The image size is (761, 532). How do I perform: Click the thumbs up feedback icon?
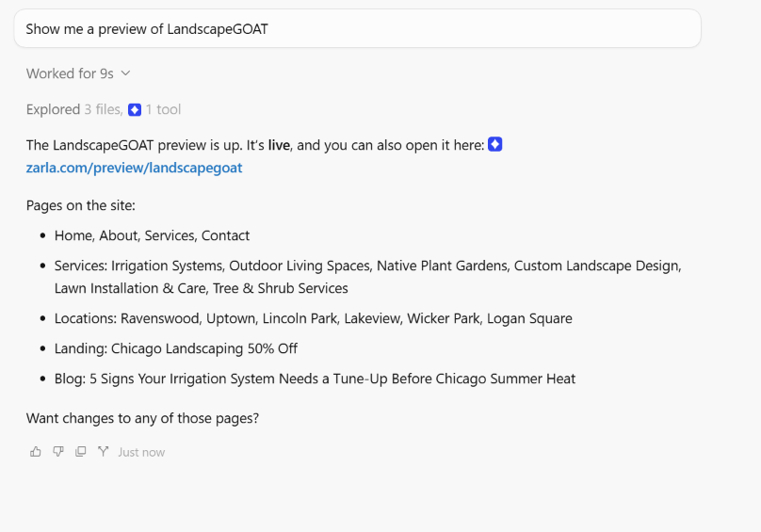coord(36,452)
